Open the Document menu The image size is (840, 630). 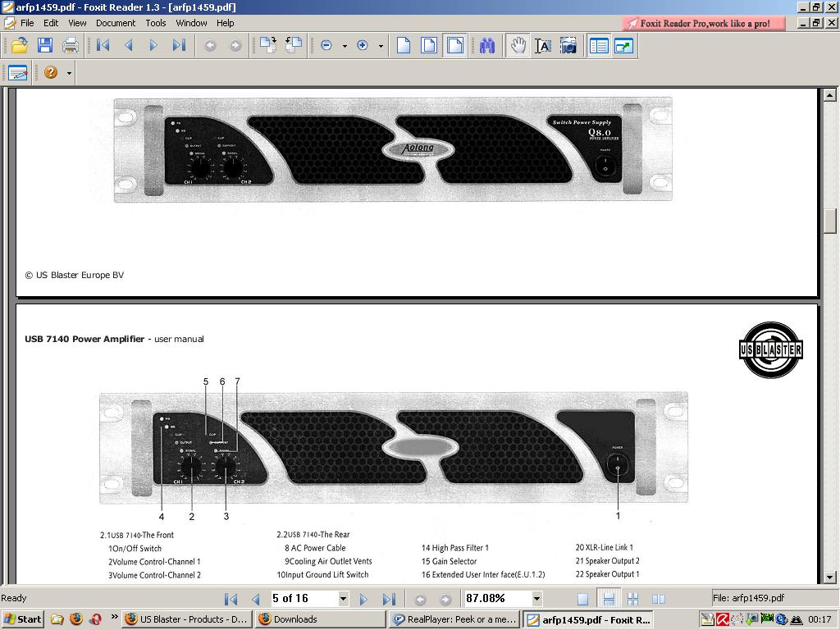coord(116,23)
